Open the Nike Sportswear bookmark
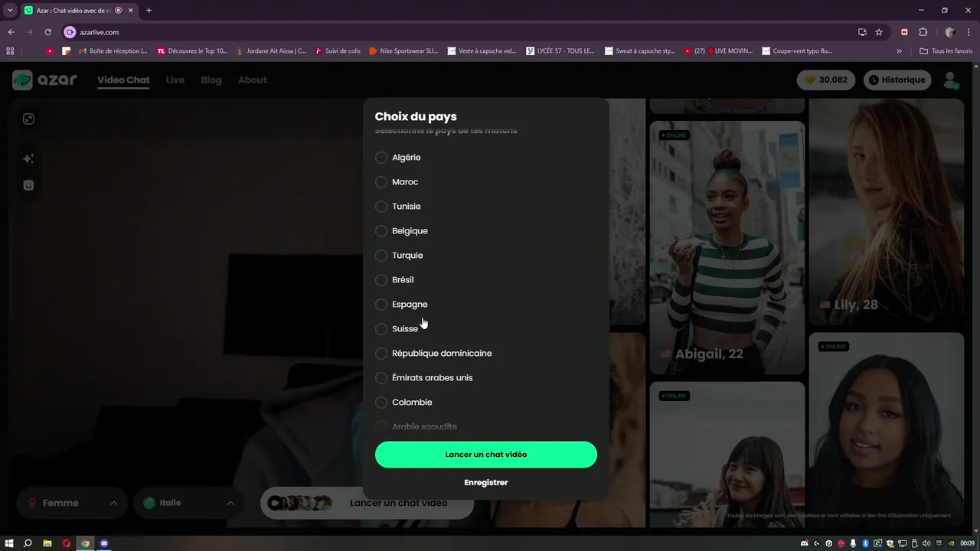Viewport: 980px width, 551px height. pyautogui.click(x=403, y=51)
